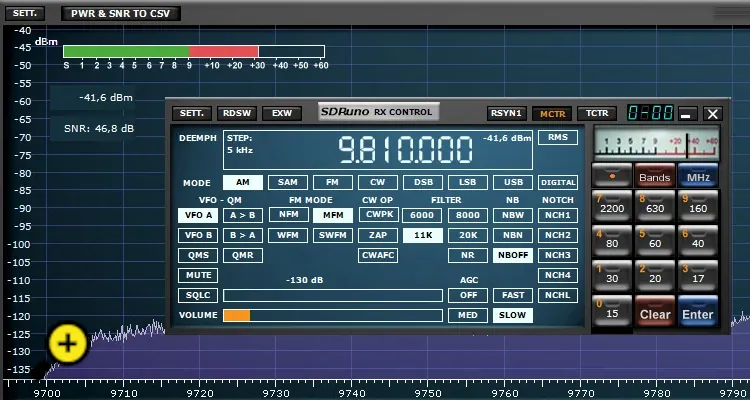Select the 6000 filter

tap(423, 215)
